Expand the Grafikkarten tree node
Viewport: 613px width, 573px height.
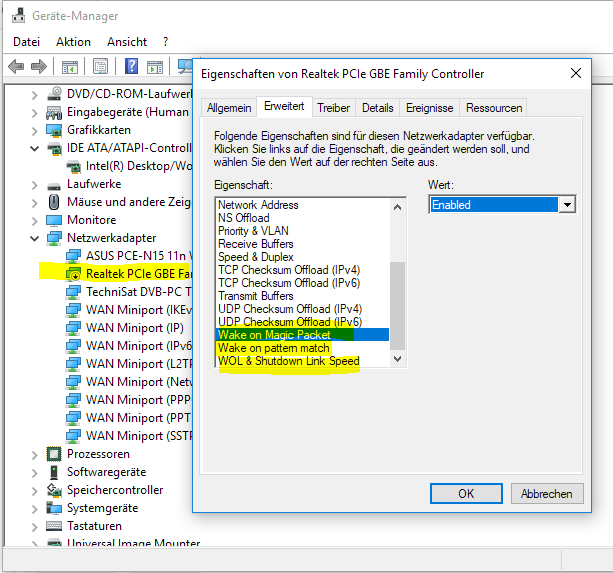34,131
